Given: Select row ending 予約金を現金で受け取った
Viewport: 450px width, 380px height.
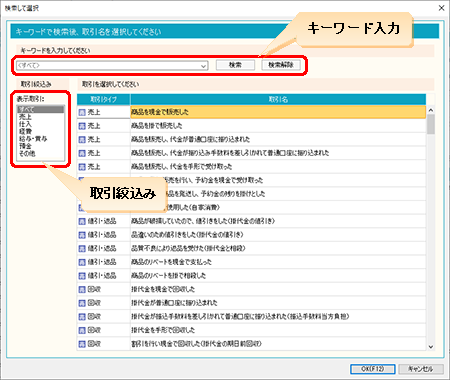Looking at the screenshot, I should (x=252, y=180).
